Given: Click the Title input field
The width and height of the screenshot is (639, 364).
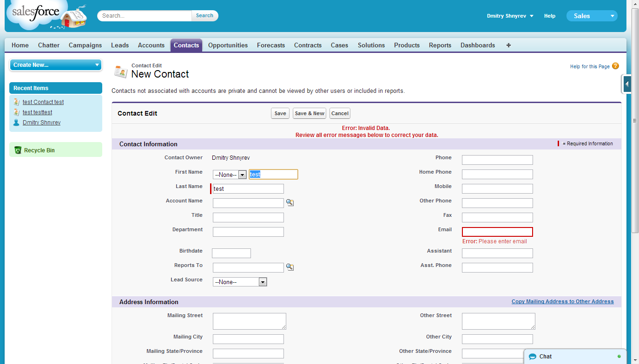Looking at the screenshot, I should tap(248, 217).
